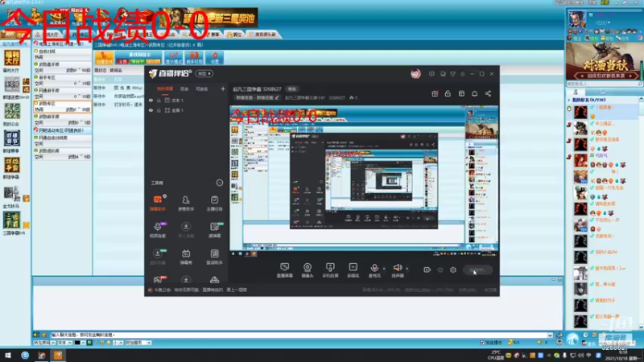Toggle lock on the 文本 1 layer
Image resolution: width=644 pixels, height=362 pixels.
(159, 100)
